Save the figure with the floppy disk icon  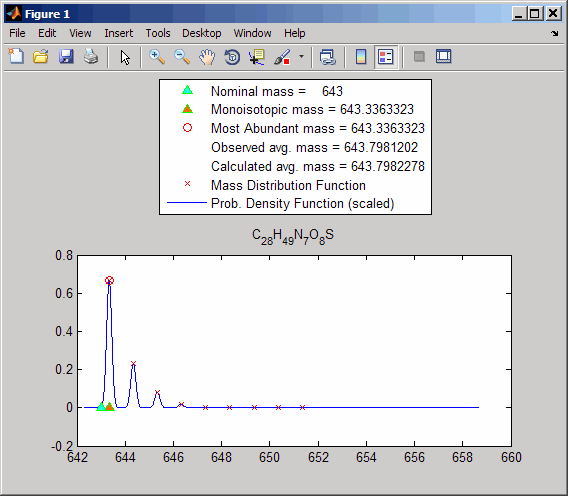pyautogui.click(x=66, y=57)
